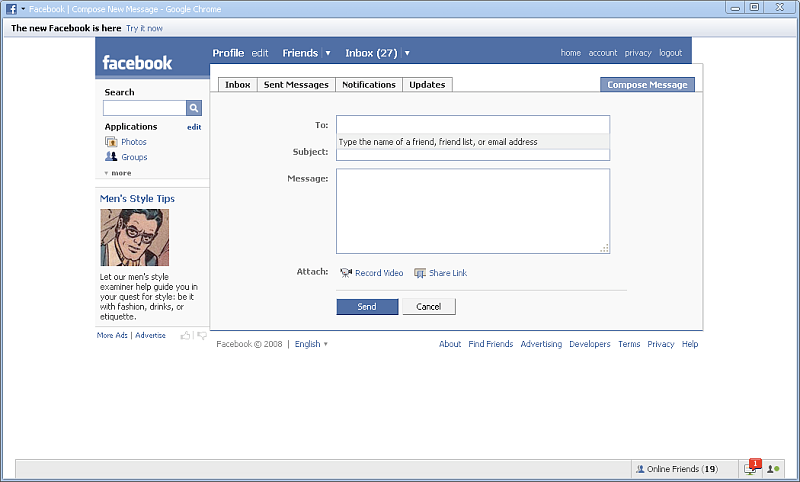Click the logout link
Screen dimensions: 800x482
670,53
